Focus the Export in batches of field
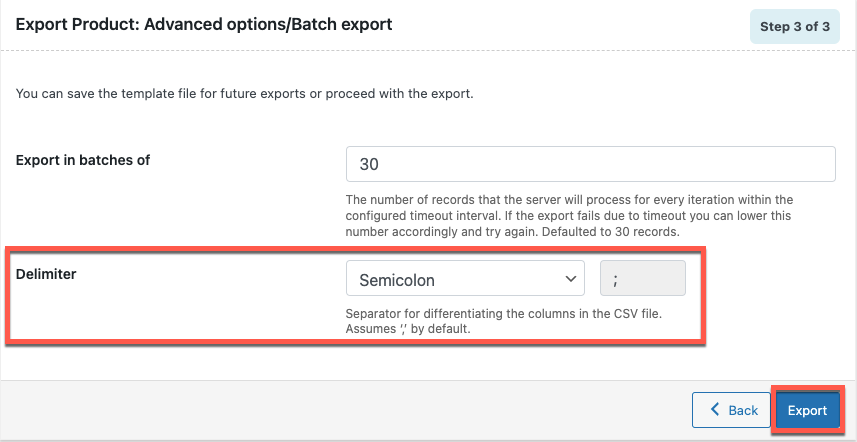This screenshot has height=442, width=857. pos(590,164)
